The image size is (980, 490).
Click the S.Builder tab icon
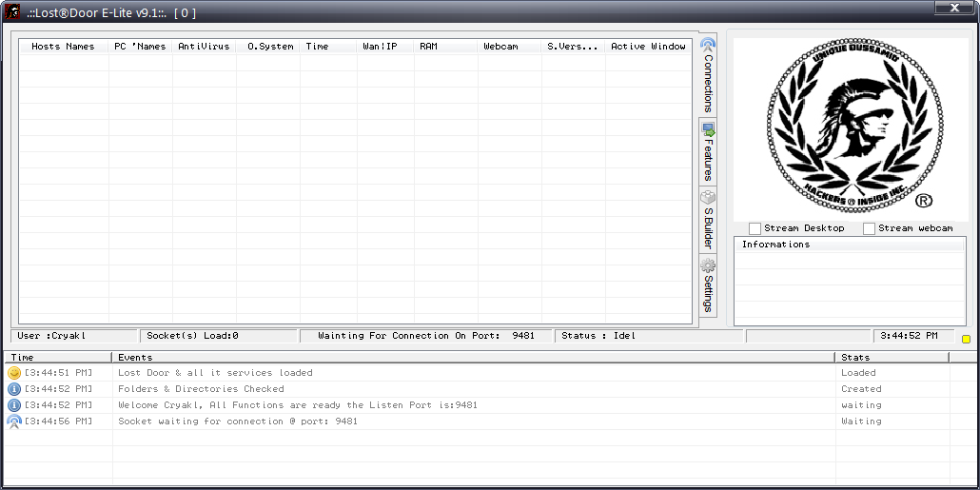tap(707, 197)
